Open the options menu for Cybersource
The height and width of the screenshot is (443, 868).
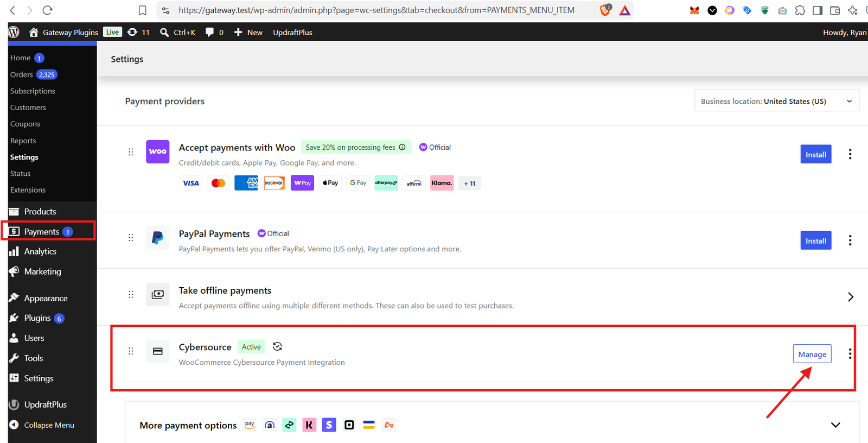pos(850,354)
